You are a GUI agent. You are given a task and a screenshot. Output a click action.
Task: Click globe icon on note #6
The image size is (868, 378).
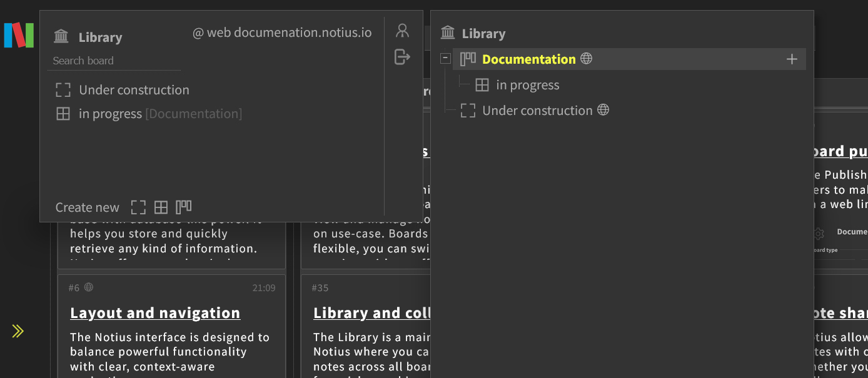[89, 287]
